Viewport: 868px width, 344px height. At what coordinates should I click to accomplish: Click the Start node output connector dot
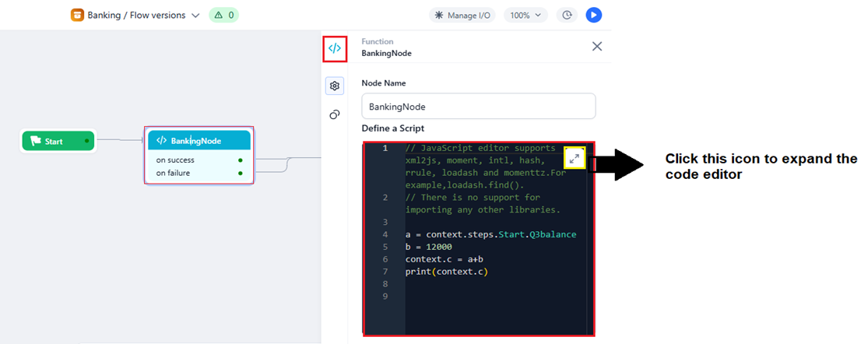coord(87,141)
